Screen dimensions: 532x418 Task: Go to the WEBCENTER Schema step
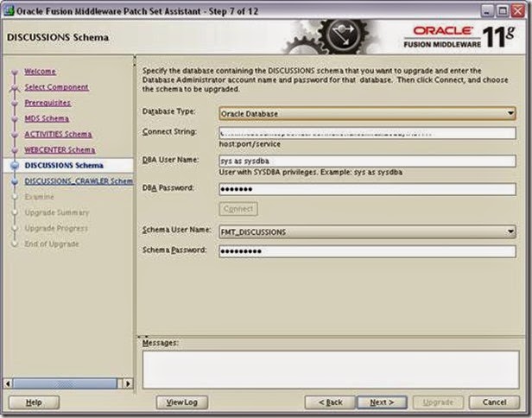pyautogui.click(x=60, y=149)
